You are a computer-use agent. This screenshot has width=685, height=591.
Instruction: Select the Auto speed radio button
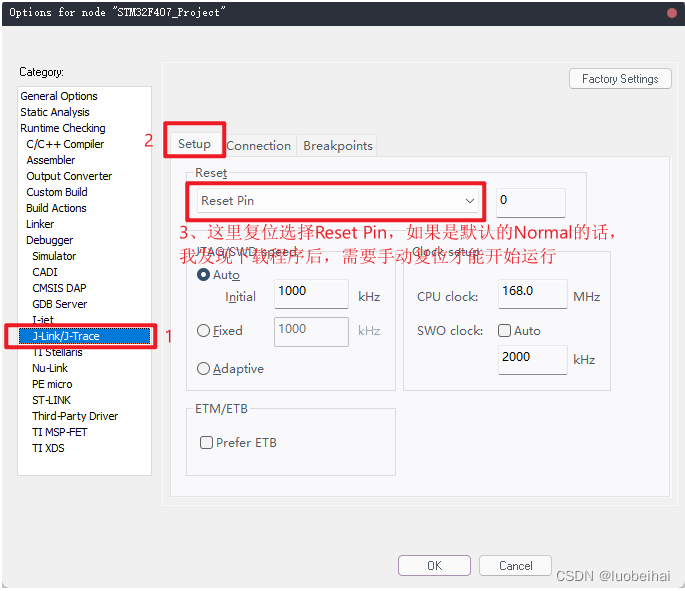(204, 275)
